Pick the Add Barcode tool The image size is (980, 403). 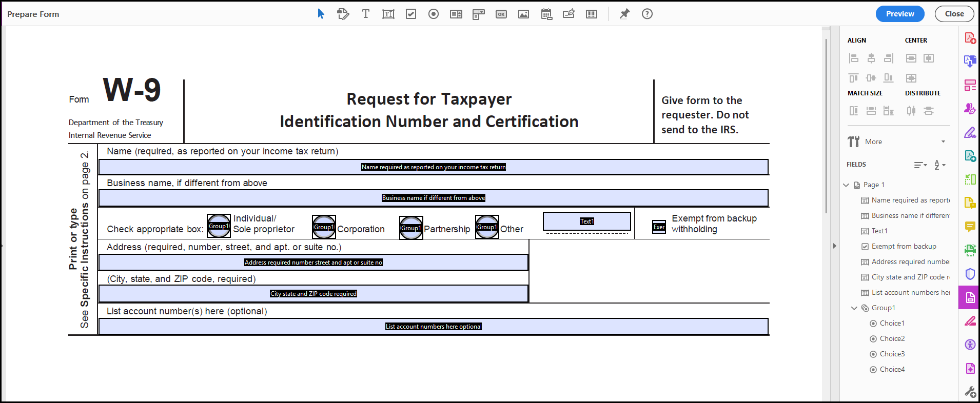point(592,14)
